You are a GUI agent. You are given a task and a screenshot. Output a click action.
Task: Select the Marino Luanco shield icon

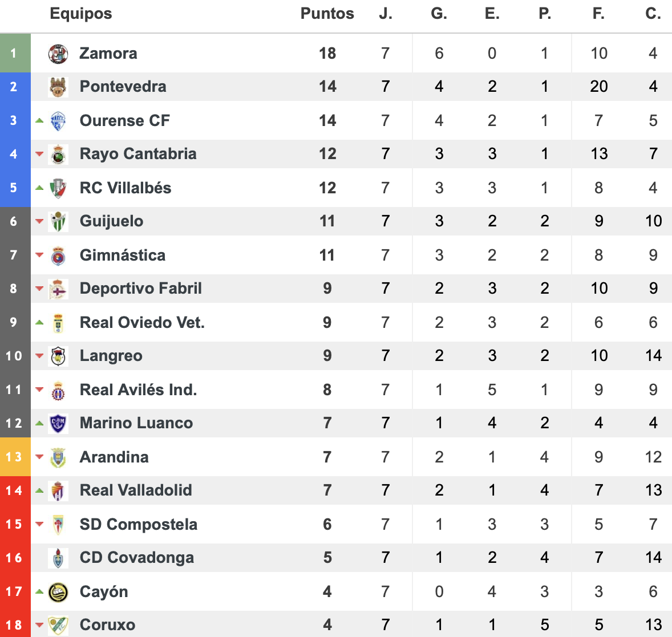(58, 423)
